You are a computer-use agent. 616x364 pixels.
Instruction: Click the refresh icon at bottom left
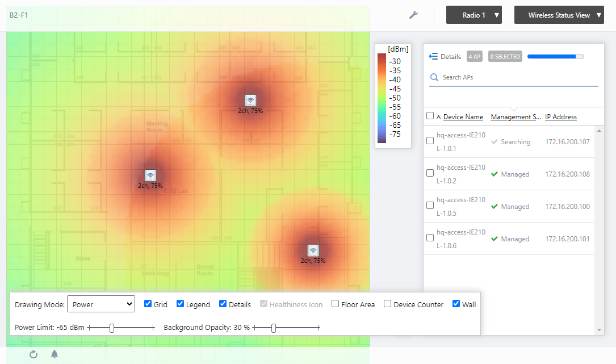(33, 354)
